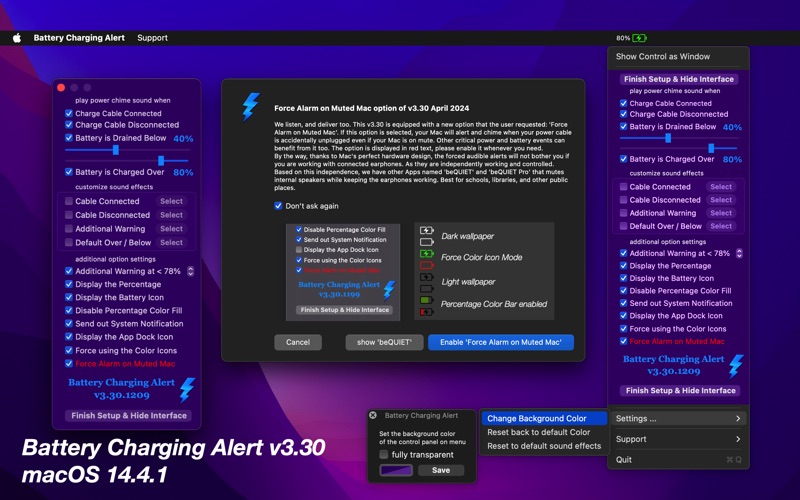
Task: Select sound for Default Over / Below in left window
Action: 171,242
